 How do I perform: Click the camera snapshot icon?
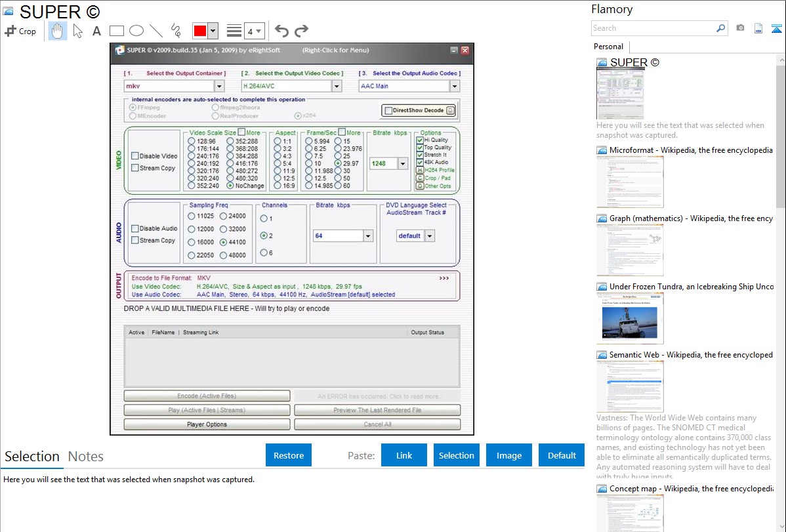pos(740,28)
